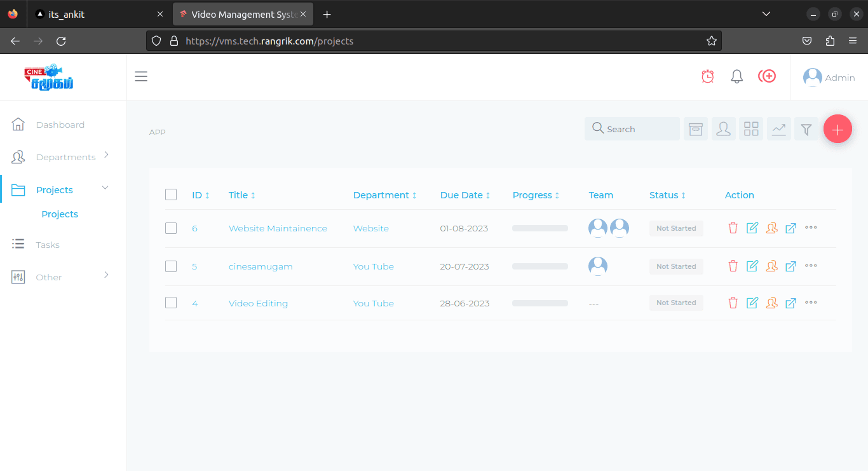868x471 pixels.
Task: Check the checkbox for Video Editing row
Action: pyautogui.click(x=171, y=303)
